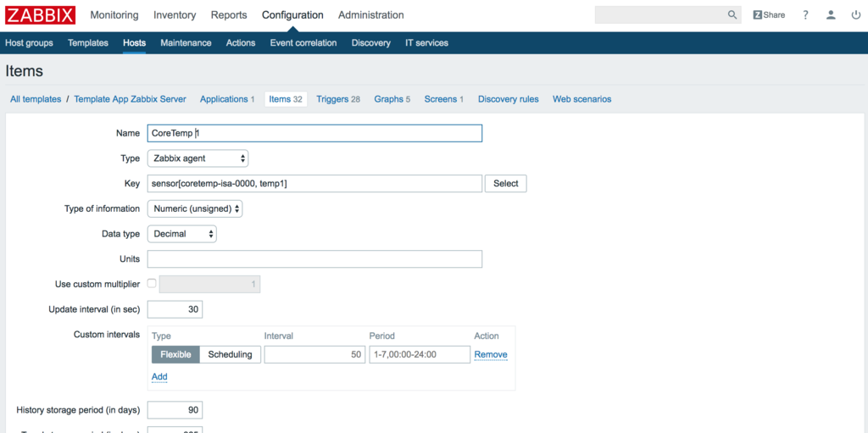Focus the Period field 1-7,00:00-24:00
Screen dimensions: 868x433
click(420, 354)
